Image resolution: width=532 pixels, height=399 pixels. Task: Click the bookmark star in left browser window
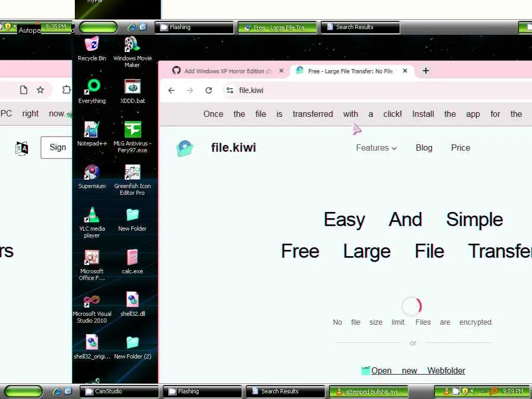(41, 90)
